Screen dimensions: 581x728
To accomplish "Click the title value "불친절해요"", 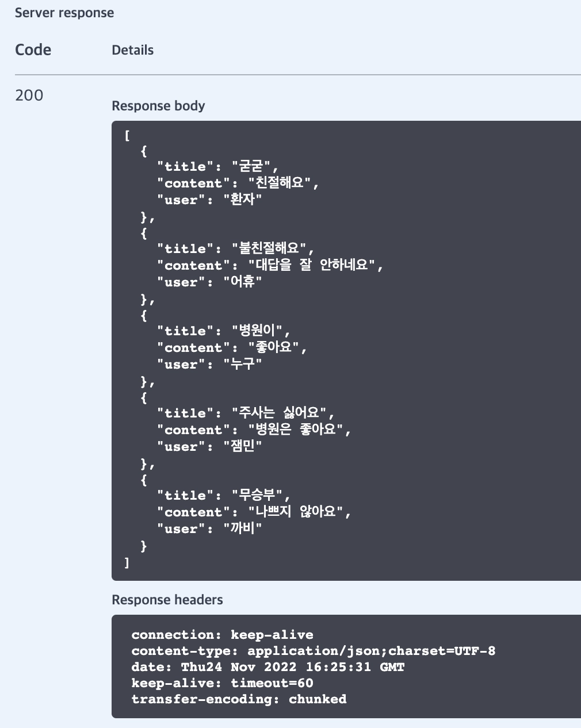I will point(271,249).
